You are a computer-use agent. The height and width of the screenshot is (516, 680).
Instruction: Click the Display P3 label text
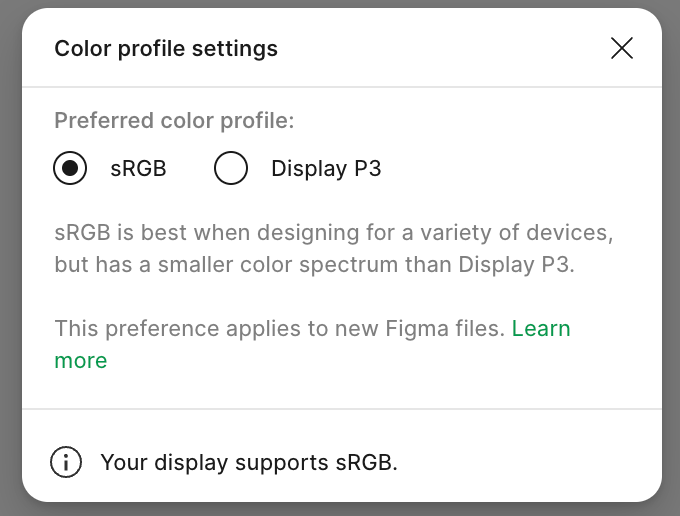[x=326, y=168]
